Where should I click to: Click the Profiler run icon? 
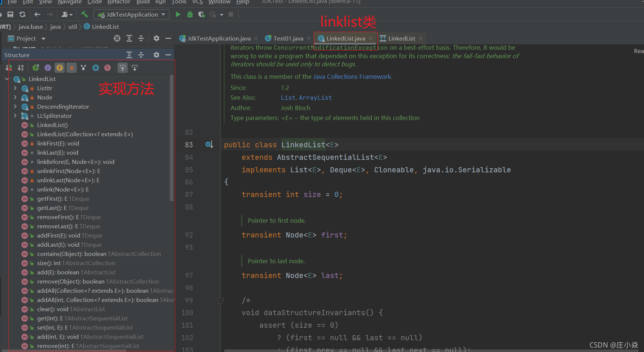(x=212, y=14)
